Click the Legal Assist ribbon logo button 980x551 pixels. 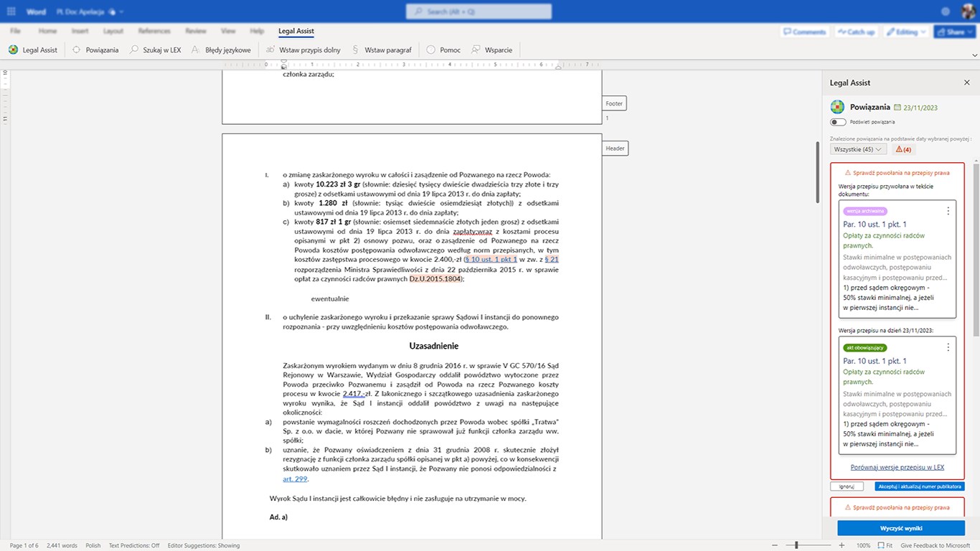click(33, 50)
